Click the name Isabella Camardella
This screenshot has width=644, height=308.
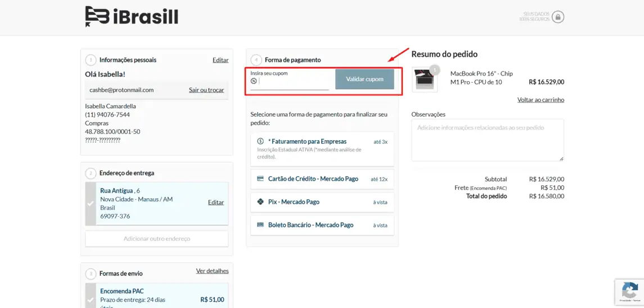click(x=110, y=106)
